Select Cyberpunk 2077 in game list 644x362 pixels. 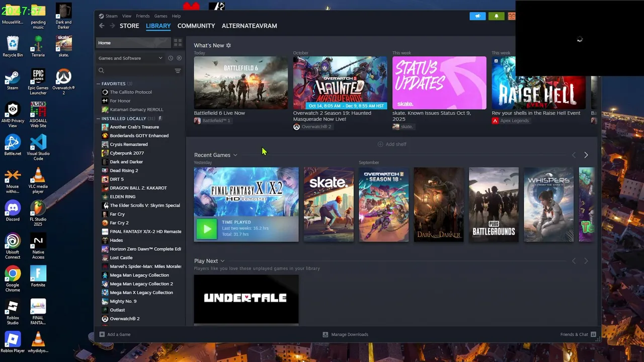[127, 153]
